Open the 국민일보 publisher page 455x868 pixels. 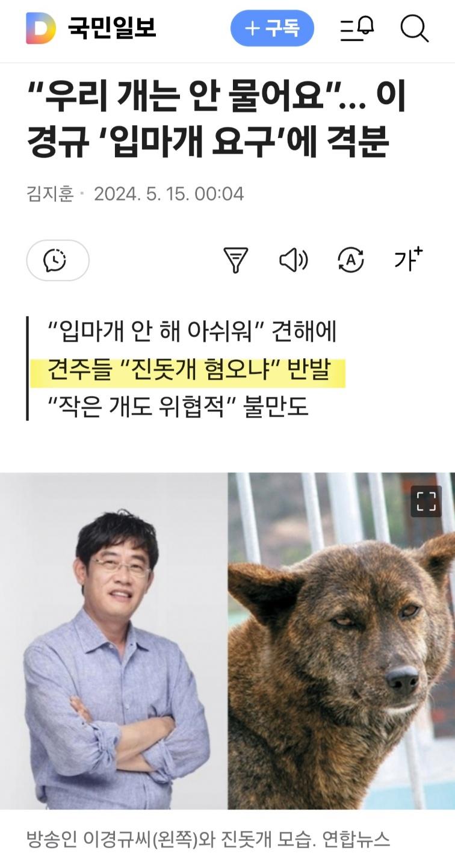click(112, 28)
